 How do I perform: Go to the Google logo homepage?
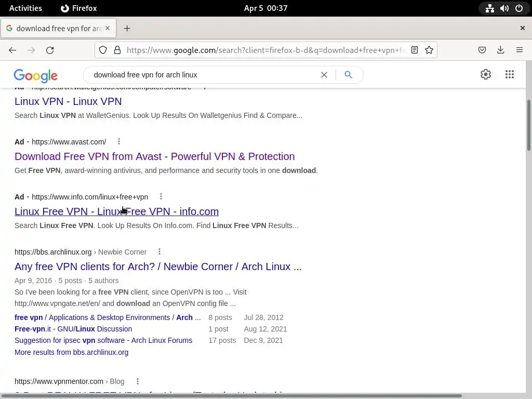pos(36,76)
